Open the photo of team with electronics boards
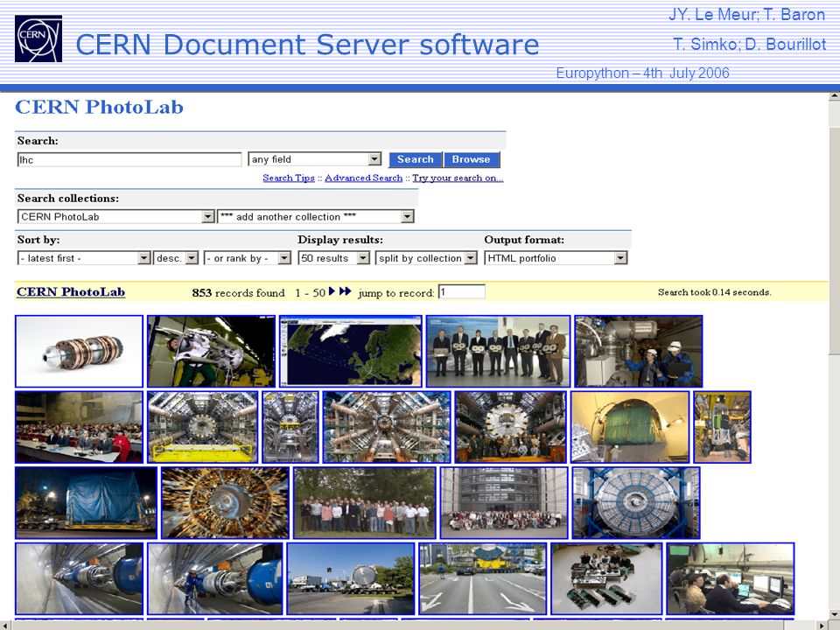840x630 pixels. pyautogui.click(x=606, y=578)
